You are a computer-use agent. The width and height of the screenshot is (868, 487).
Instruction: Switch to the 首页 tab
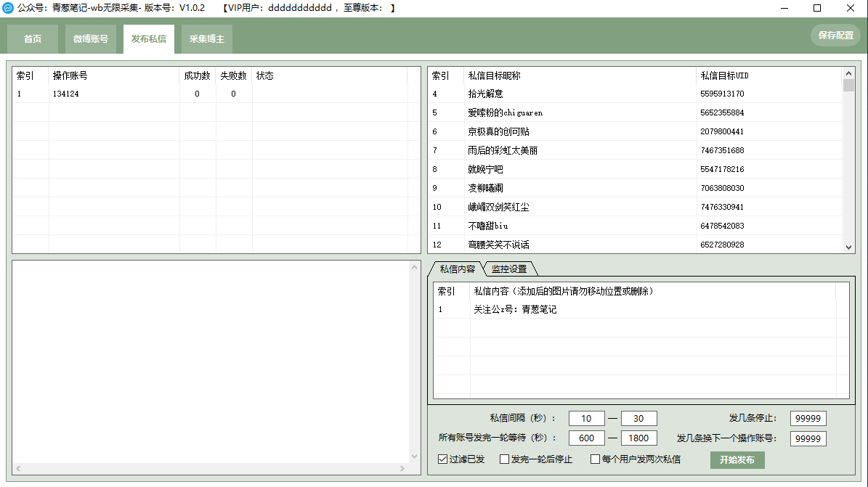(x=31, y=38)
